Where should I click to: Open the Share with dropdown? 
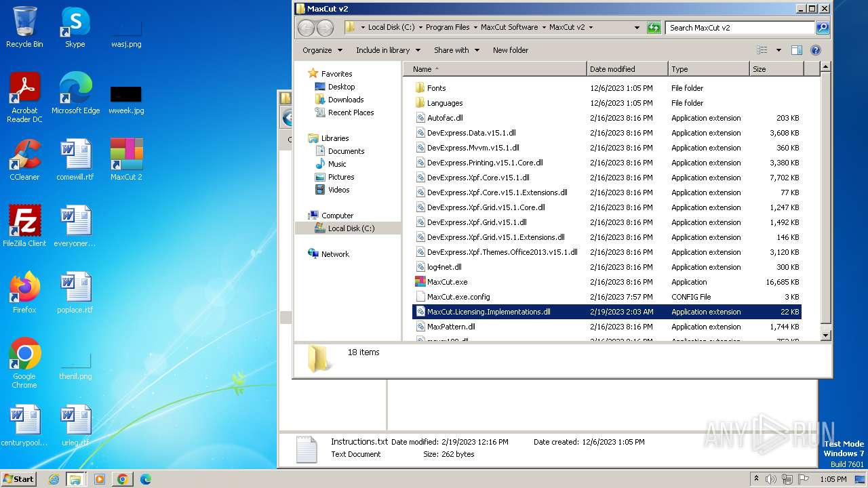tap(456, 50)
